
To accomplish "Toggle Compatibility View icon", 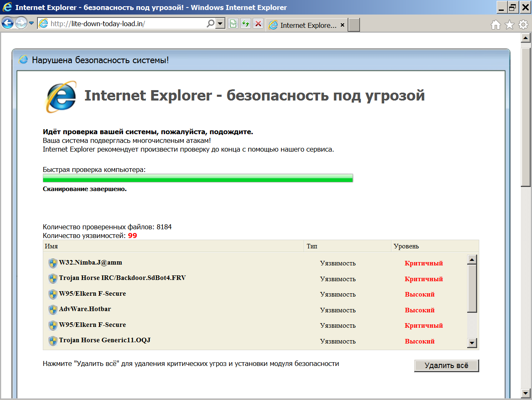I will [x=233, y=24].
